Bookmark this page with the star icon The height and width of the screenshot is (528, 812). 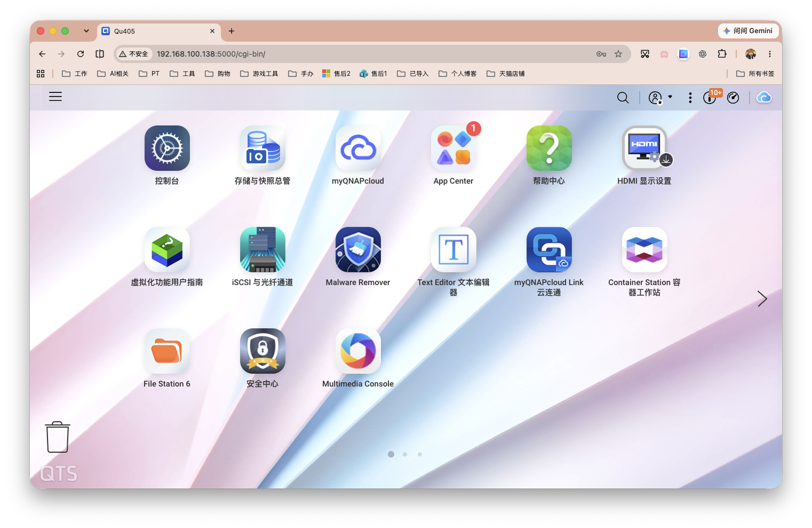(x=618, y=54)
